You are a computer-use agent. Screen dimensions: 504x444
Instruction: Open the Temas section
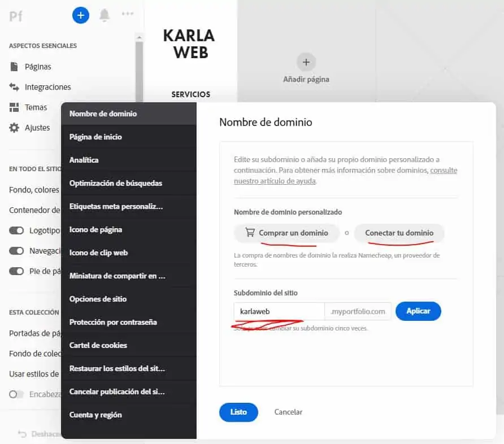(36, 107)
